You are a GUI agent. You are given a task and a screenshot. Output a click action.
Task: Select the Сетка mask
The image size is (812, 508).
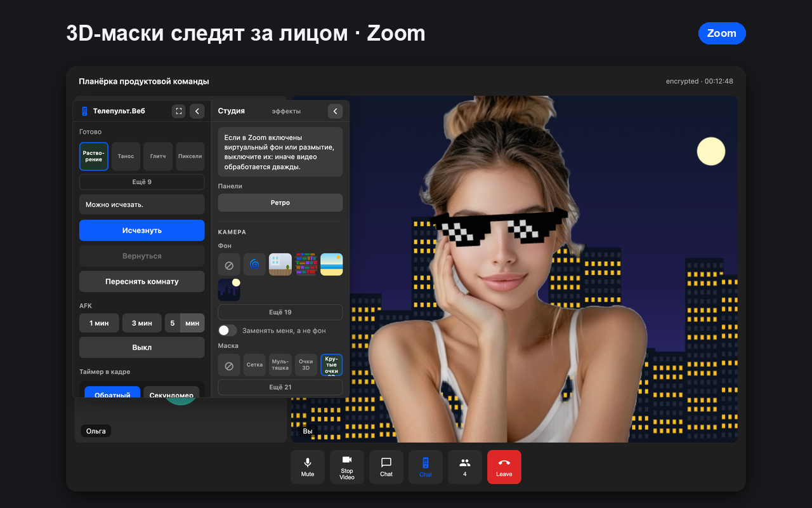tap(255, 365)
